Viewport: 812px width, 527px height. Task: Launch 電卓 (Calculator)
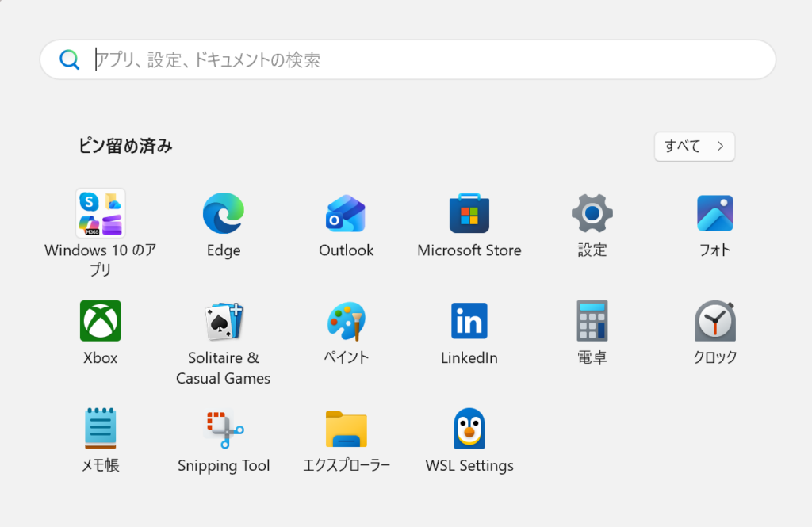[592, 321]
